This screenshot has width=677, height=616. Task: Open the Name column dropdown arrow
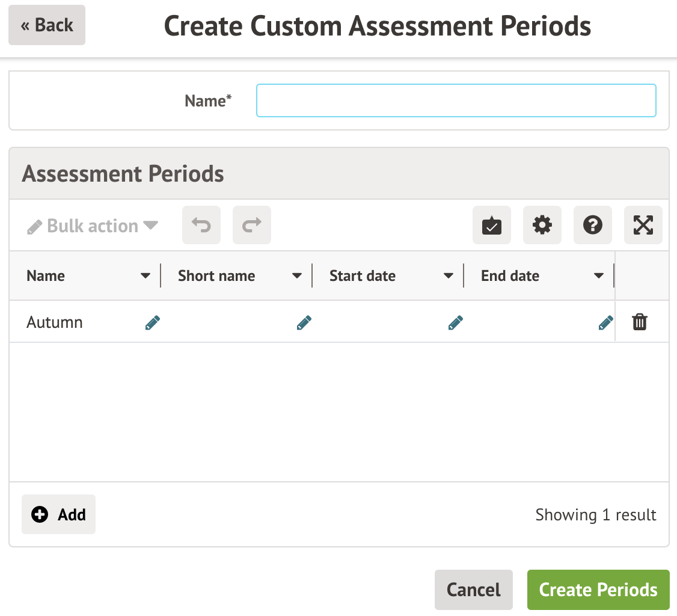[x=146, y=276]
